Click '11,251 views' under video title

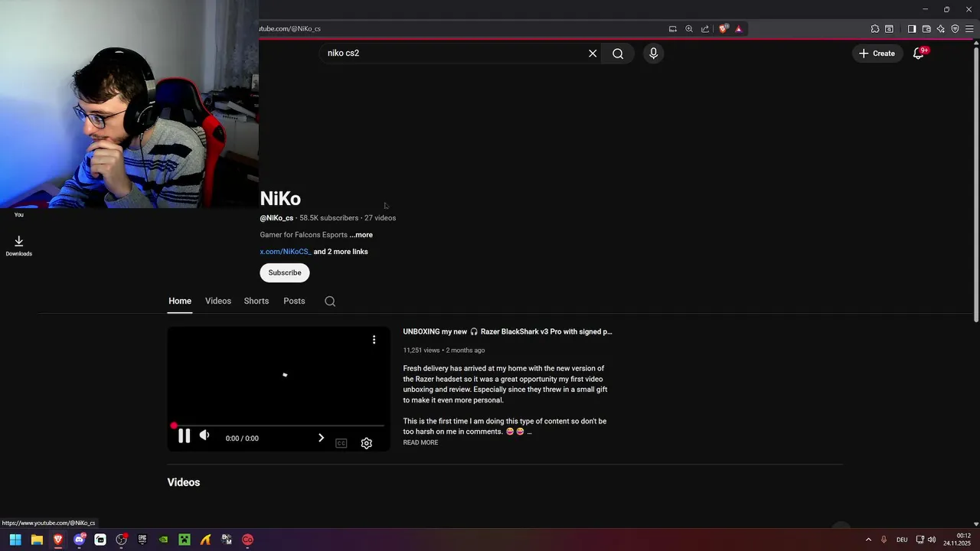pos(421,350)
